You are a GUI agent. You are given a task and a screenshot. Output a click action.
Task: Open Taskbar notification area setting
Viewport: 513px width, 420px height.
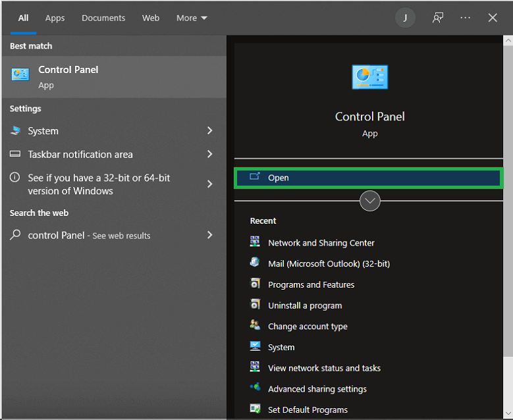pyautogui.click(x=114, y=155)
